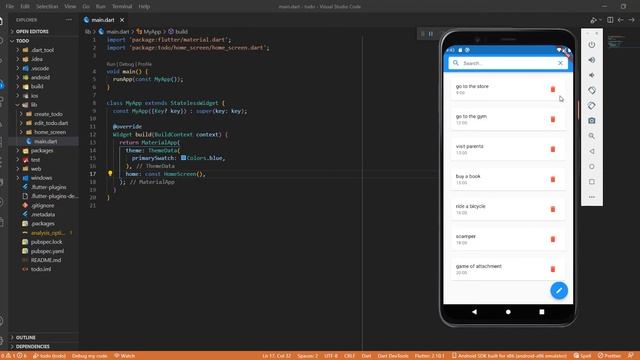The height and width of the screenshot is (360, 640).
Task: Click the Watch status bar item
Action: 124,356
